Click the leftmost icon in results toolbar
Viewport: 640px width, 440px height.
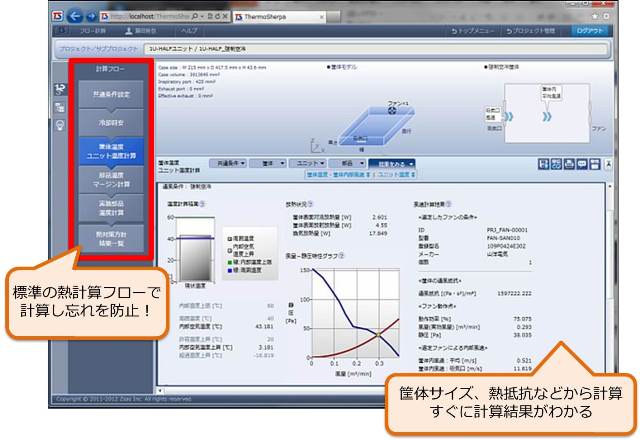click(x=543, y=164)
